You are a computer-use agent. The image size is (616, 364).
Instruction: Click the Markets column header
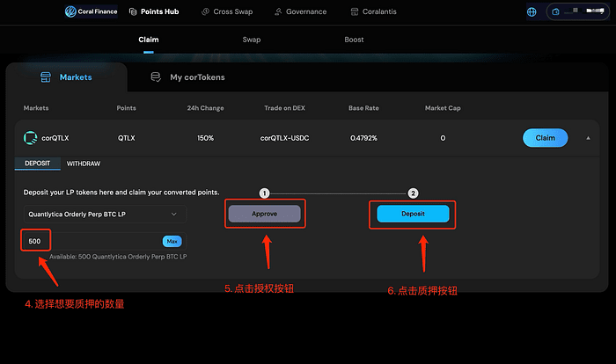pos(36,108)
